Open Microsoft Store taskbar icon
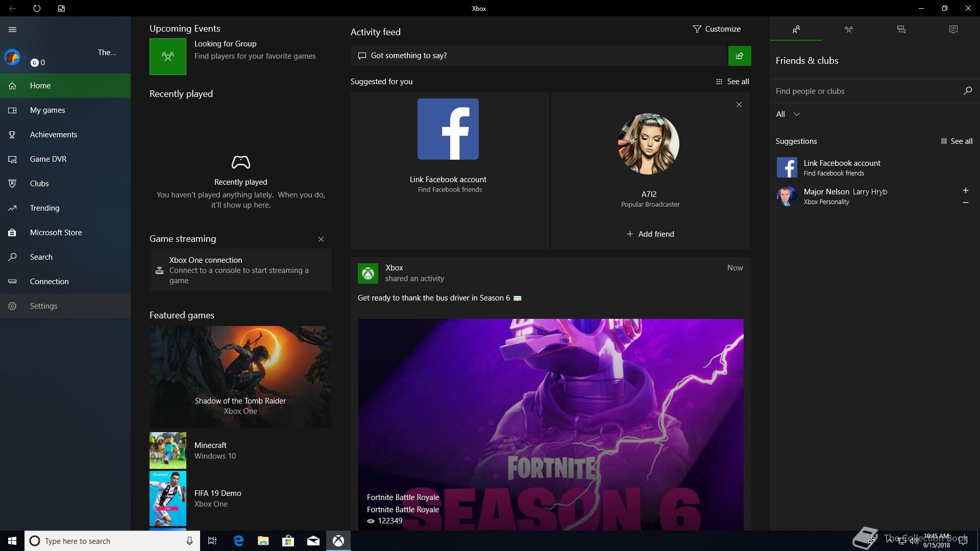The height and width of the screenshot is (551, 980). coord(288,541)
